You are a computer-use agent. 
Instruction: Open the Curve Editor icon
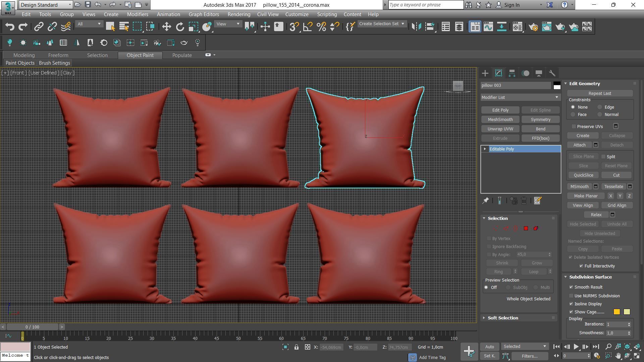tap(488, 27)
